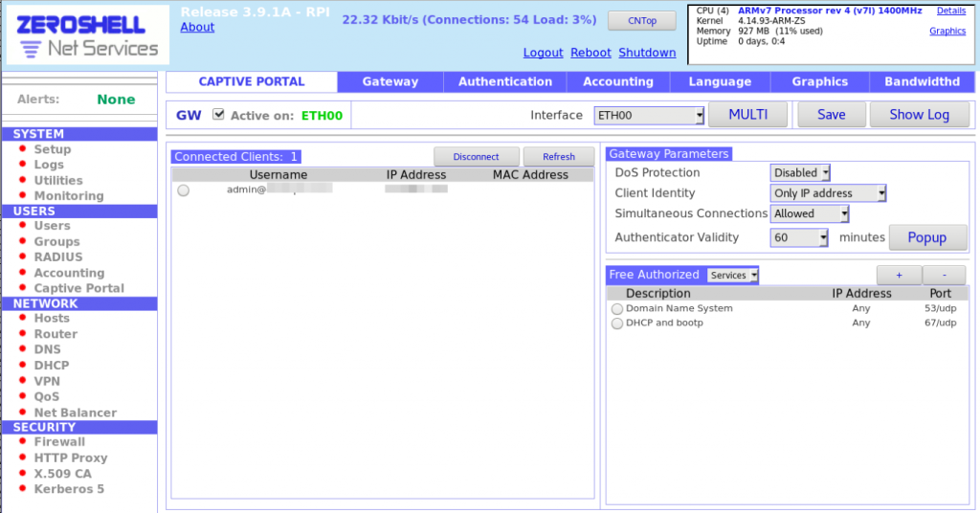Image resolution: width=980 pixels, height=513 pixels.
Task: Open the About link
Action: [197, 27]
